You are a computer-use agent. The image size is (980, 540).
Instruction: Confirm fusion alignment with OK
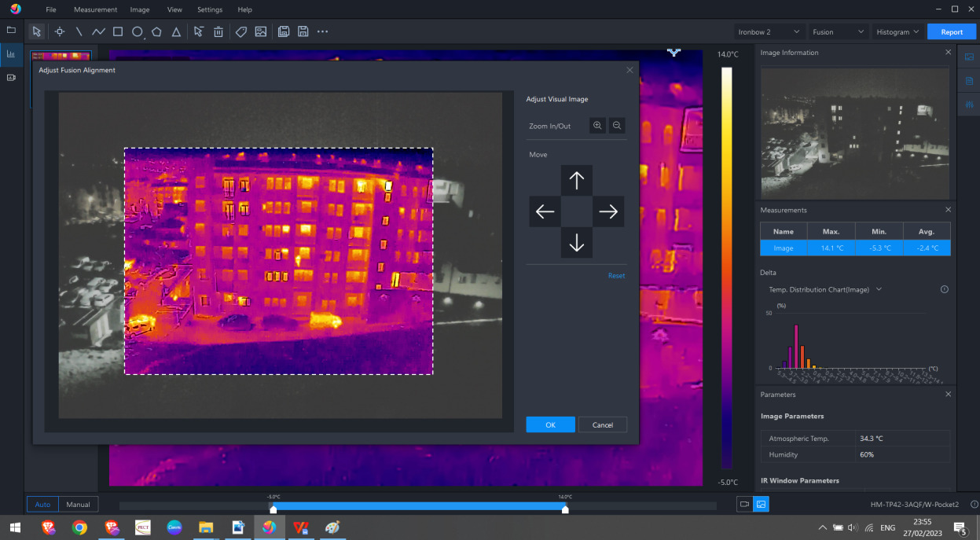(550, 424)
